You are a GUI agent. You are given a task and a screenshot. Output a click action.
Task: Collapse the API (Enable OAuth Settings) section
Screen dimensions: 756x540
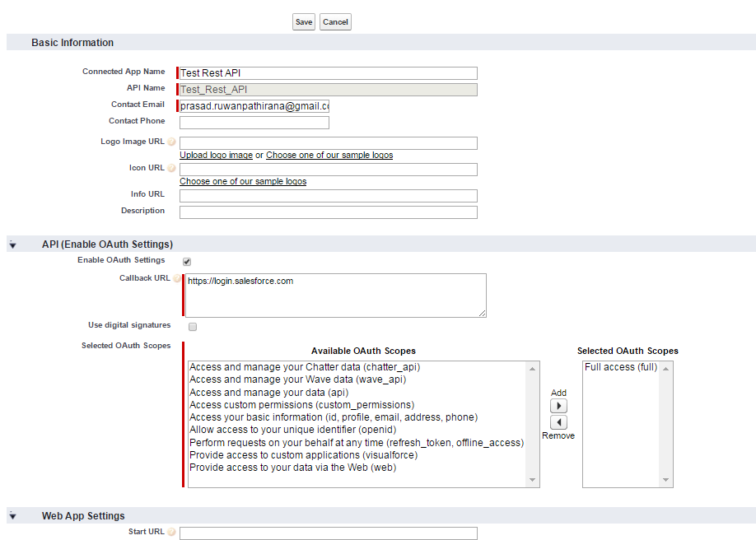[13, 245]
